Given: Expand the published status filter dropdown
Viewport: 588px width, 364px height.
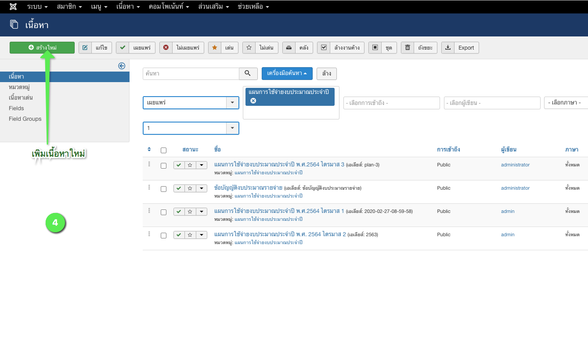Looking at the screenshot, I should point(232,103).
